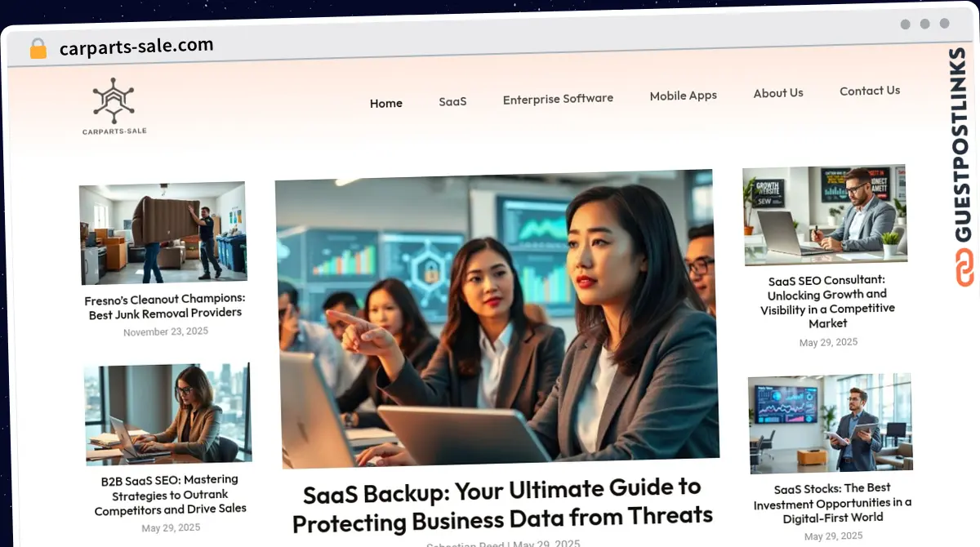Click the featured office meeting image
Image resolution: width=980 pixels, height=547 pixels.
pos(497,318)
